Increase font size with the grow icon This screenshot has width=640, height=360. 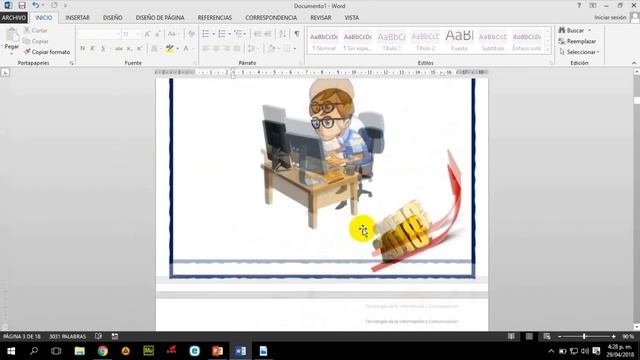point(147,34)
